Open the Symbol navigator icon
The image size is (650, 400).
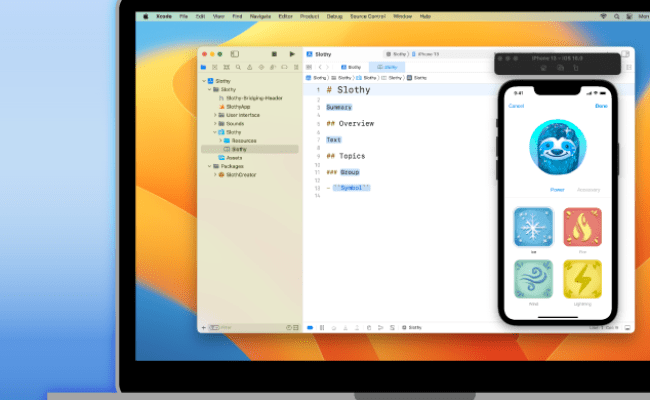(x=226, y=67)
